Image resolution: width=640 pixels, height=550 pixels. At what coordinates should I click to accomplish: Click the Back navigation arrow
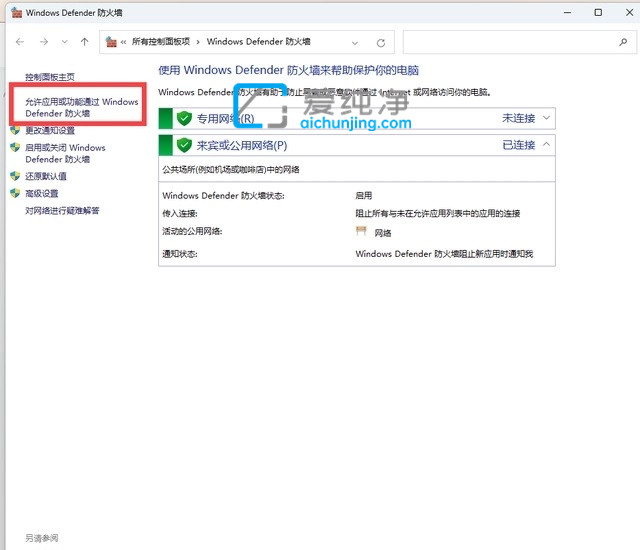pyautogui.click(x=20, y=42)
